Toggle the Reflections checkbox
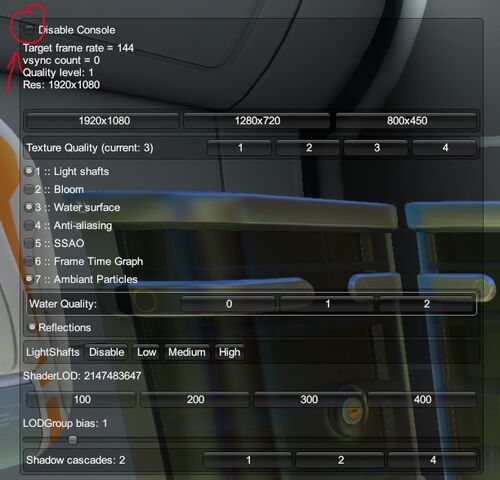Image resolution: width=500 pixels, height=480 pixels. (32, 327)
